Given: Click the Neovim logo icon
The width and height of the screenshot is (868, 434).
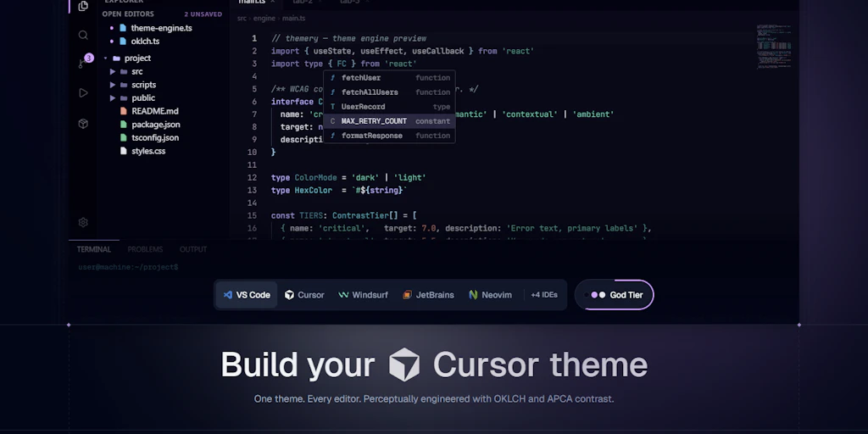Looking at the screenshot, I should [x=473, y=295].
